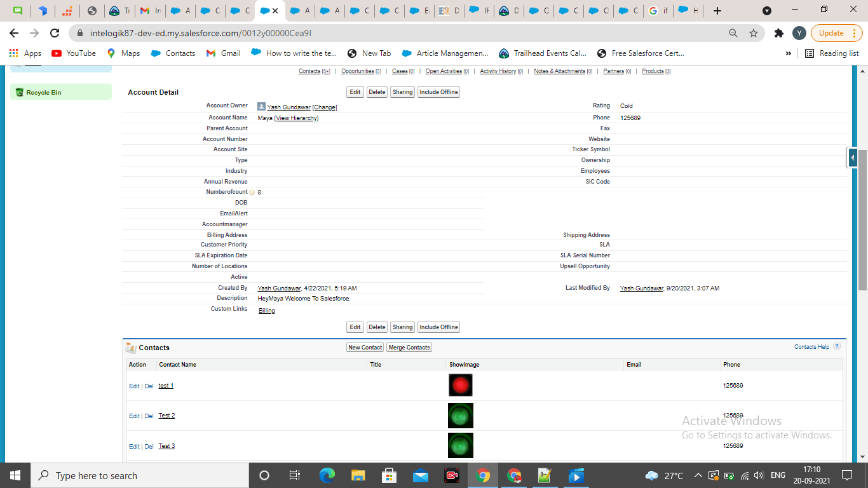Open the Mail app from the taskbar
The height and width of the screenshot is (488, 868).
point(421,475)
